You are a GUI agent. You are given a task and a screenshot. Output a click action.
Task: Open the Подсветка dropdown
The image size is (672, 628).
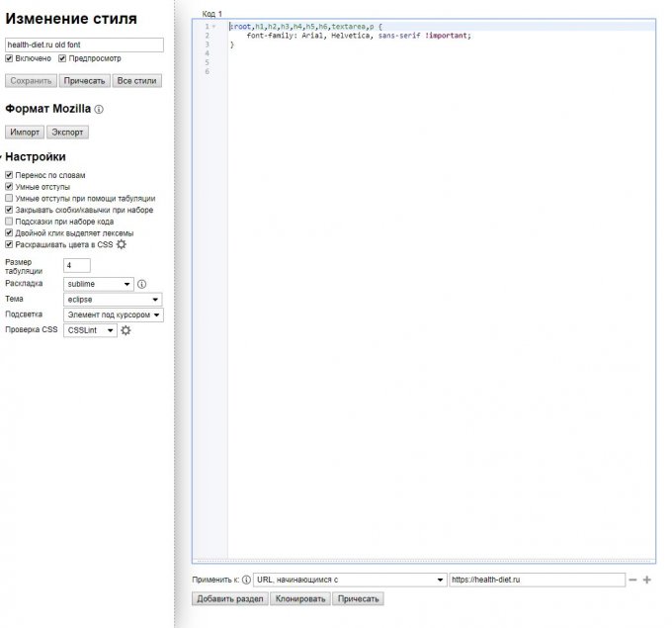pyautogui.click(x=113, y=314)
